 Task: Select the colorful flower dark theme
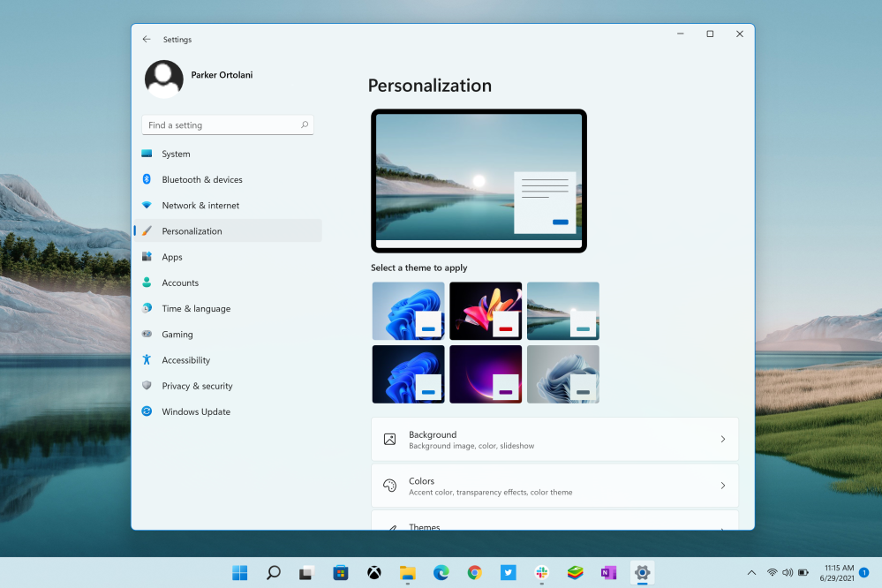486,311
